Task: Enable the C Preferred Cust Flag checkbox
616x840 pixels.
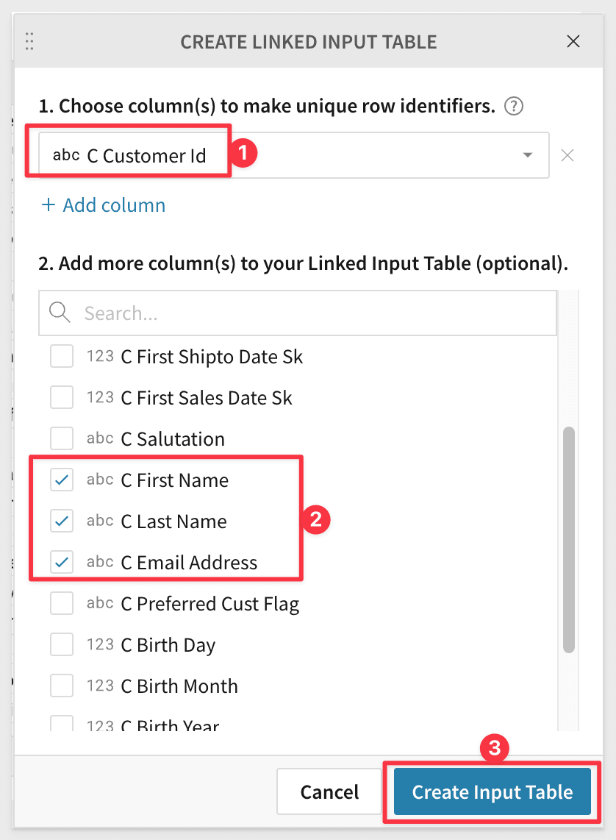Action: [62, 603]
